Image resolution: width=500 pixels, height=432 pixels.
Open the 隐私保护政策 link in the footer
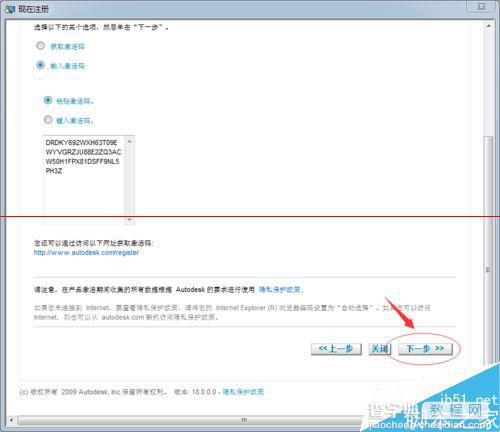[x=243, y=392]
